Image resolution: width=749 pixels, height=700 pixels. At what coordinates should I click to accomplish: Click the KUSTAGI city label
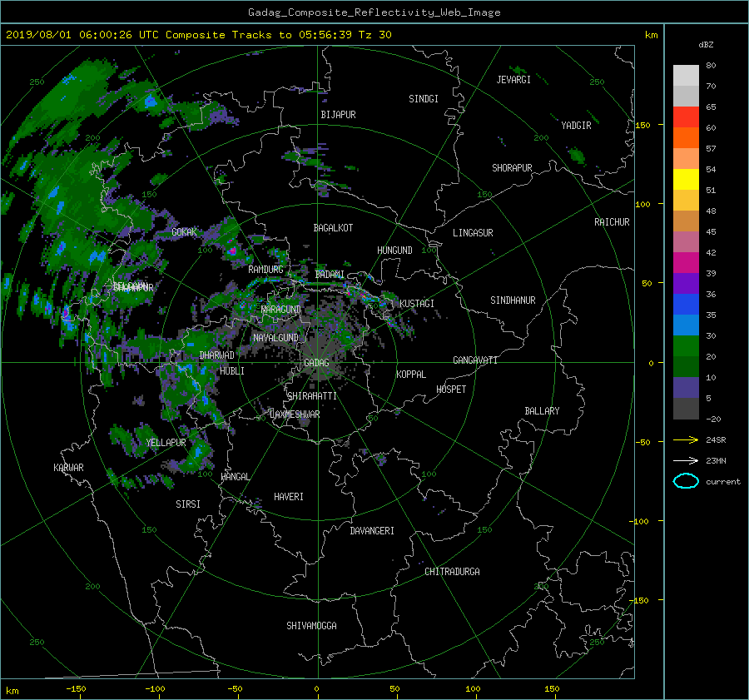(417, 304)
